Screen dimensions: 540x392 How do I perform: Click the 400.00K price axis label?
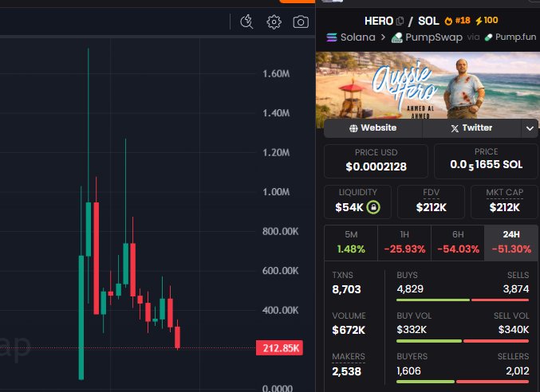[x=280, y=310]
